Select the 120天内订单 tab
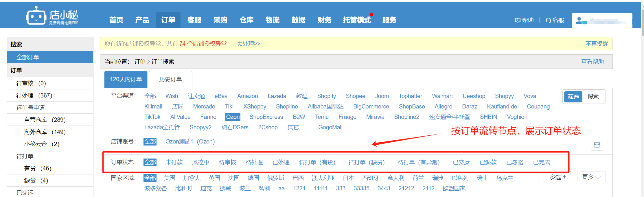This screenshot has width=644, height=197. click(x=126, y=79)
